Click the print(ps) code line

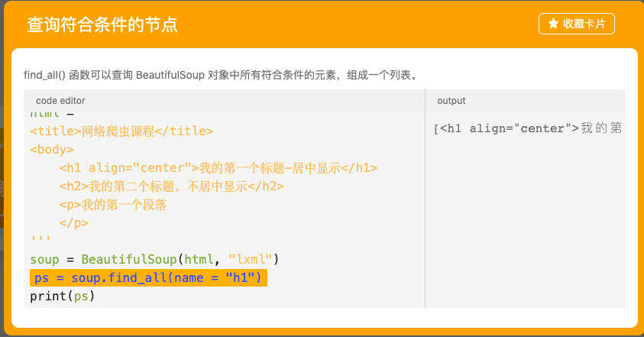pos(62,296)
